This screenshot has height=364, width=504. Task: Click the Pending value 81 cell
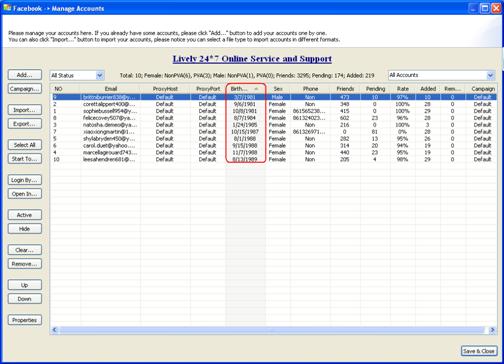375,132
